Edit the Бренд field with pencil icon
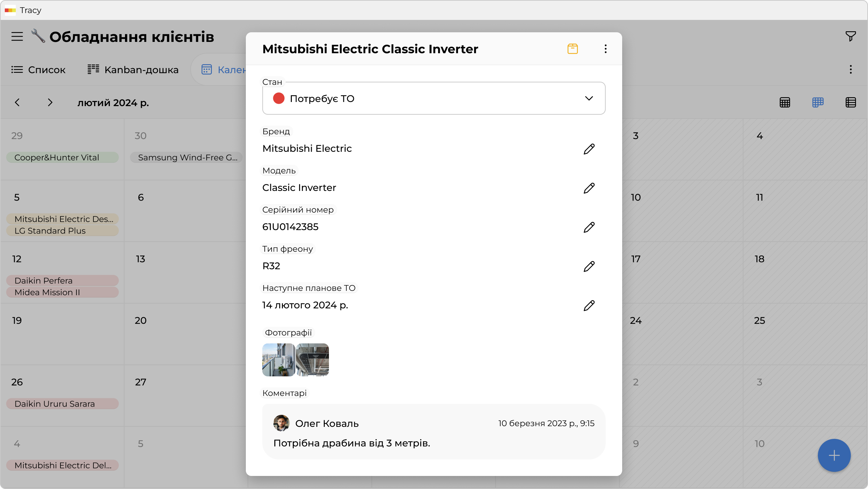Image resolution: width=868 pixels, height=489 pixels. (589, 149)
